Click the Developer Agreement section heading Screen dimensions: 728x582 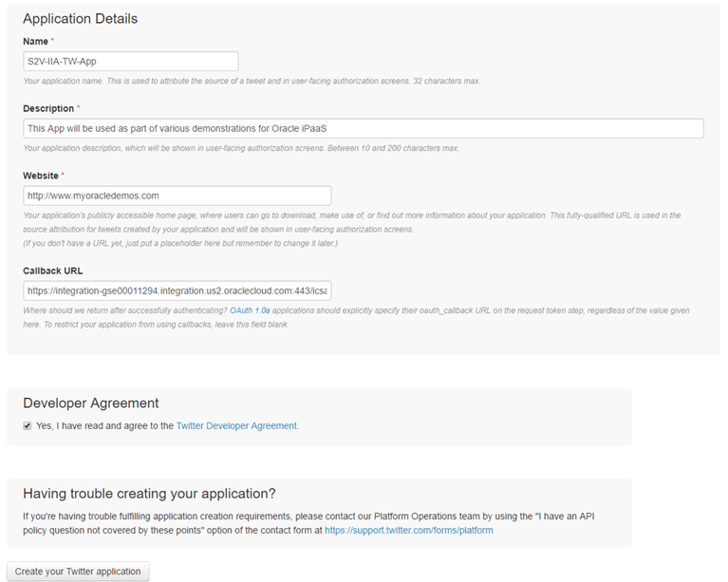click(91, 403)
